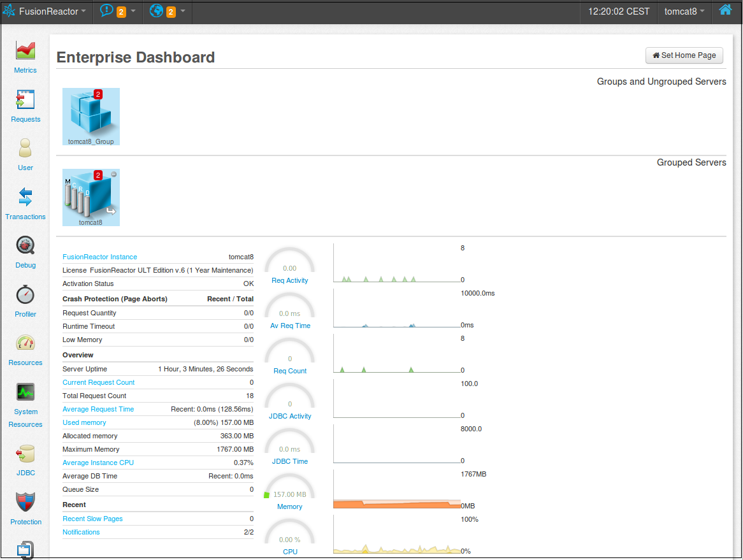Image resolution: width=743 pixels, height=560 pixels.
Task: Click the home icon in top bar
Action: pos(725,10)
